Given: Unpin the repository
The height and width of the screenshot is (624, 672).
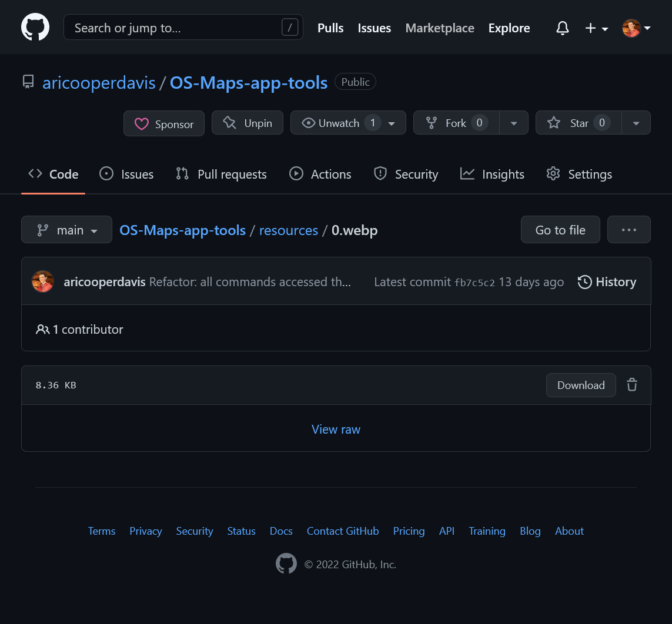Looking at the screenshot, I should pos(248,123).
